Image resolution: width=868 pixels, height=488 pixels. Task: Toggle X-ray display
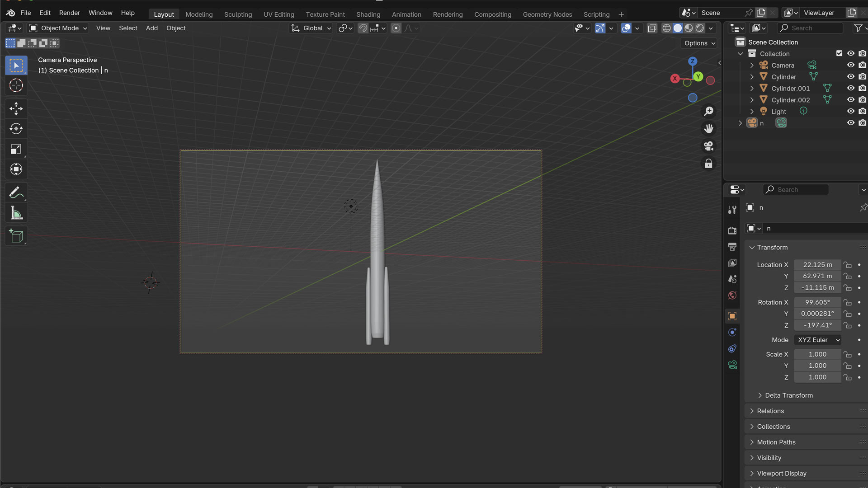652,28
